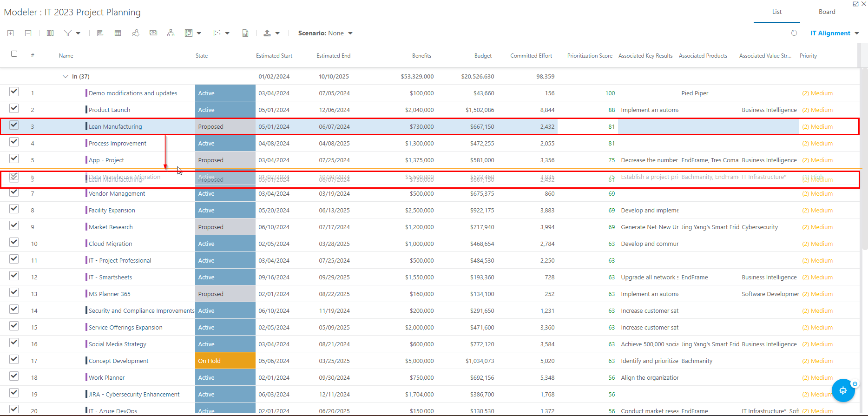Select the Social Media Strategy project name
The width and height of the screenshot is (868, 416).
click(x=117, y=344)
